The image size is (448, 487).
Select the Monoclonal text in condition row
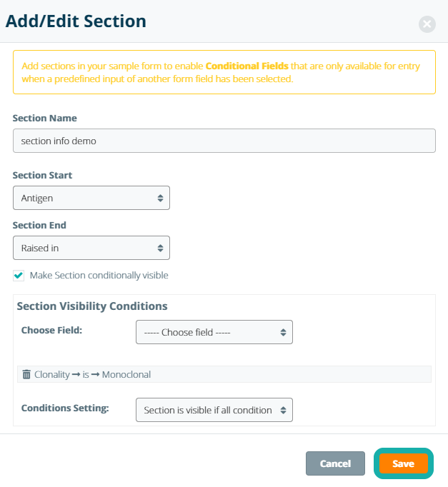pos(126,374)
